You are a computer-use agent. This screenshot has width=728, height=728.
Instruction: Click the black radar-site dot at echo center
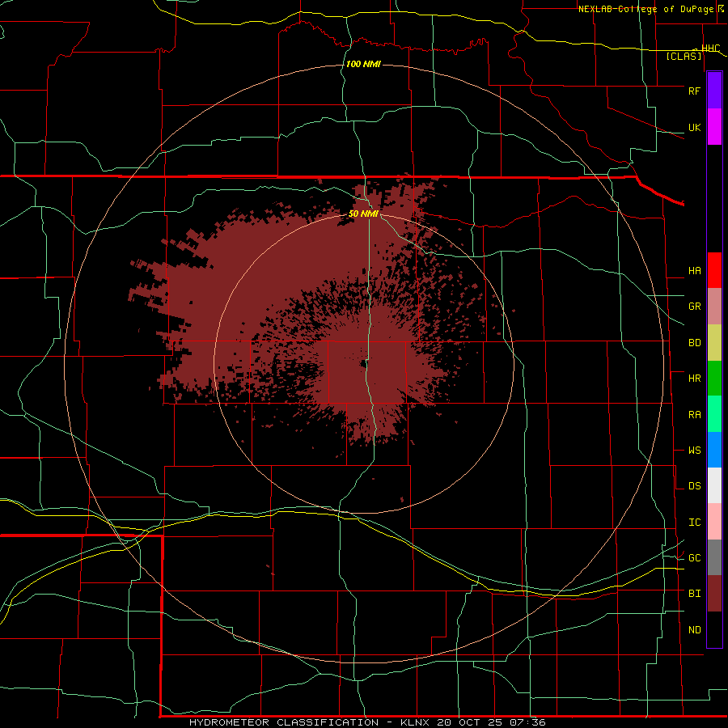363,363
